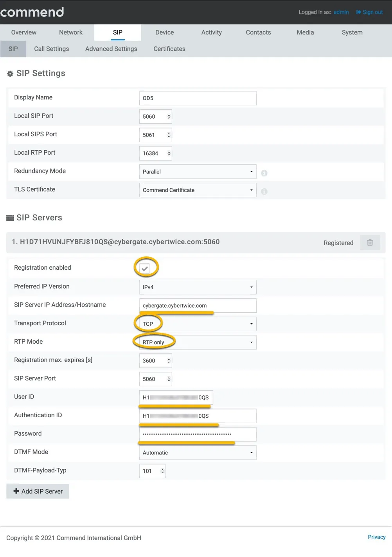This screenshot has height=557, width=392.
Task: Click the Registered status text
Action: [x=338, y=243]
